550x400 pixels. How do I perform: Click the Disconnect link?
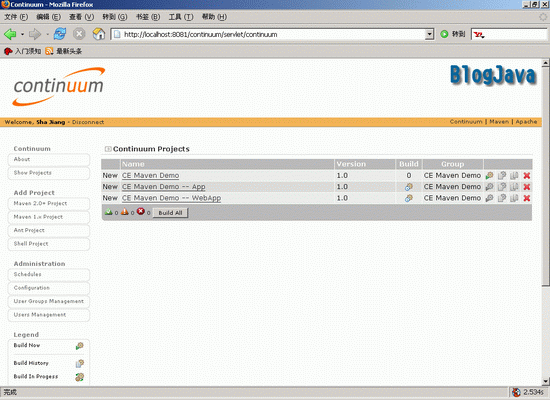[88, 122]
